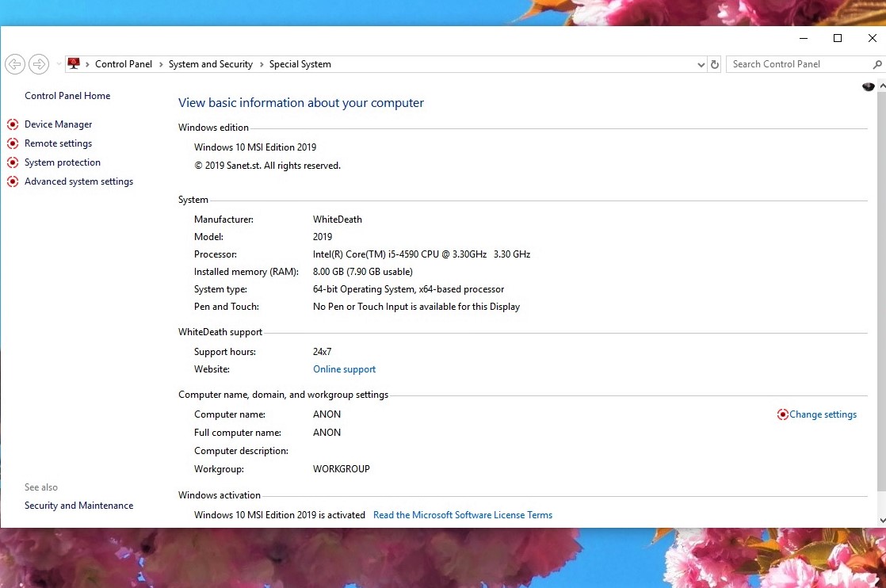Expand chevron after Control Panel breadcrumb

[161, 64]
